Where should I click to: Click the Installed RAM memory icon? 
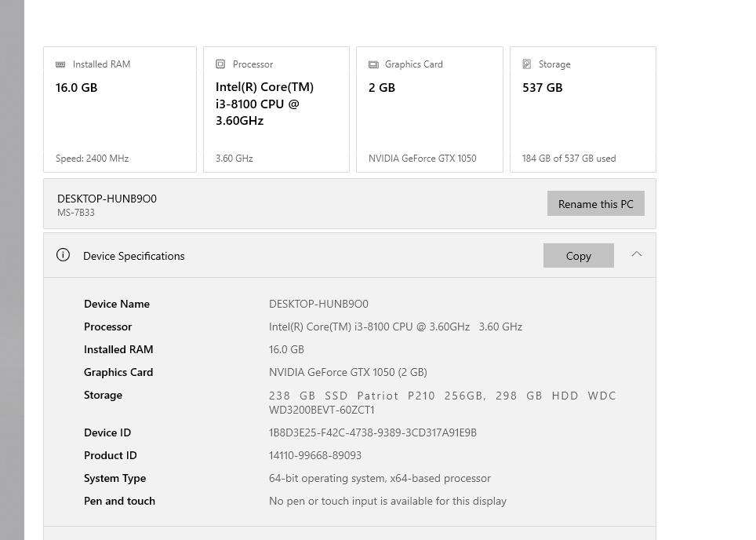point(60,64)
